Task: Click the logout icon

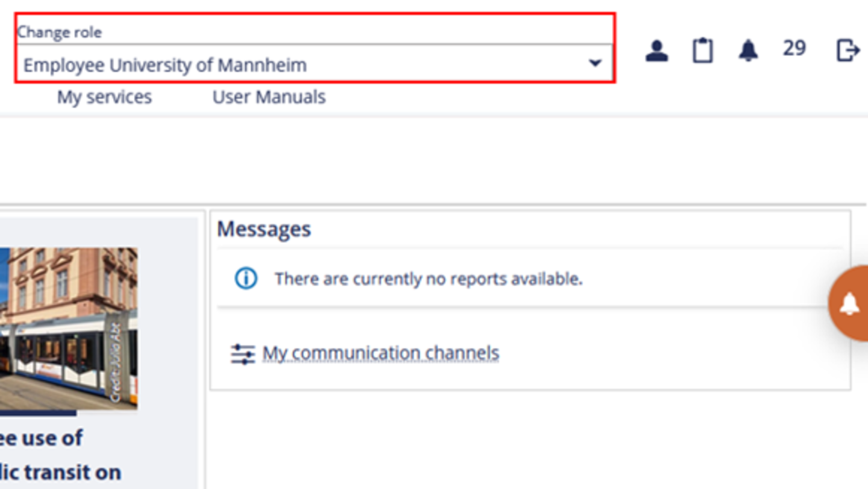Action: [x=848, y=50]
